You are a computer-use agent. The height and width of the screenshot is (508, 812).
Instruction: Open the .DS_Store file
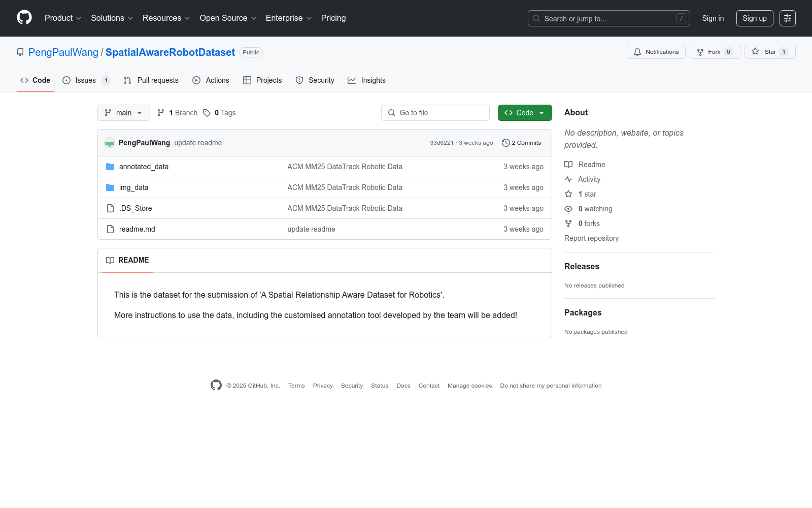(136, 208)
